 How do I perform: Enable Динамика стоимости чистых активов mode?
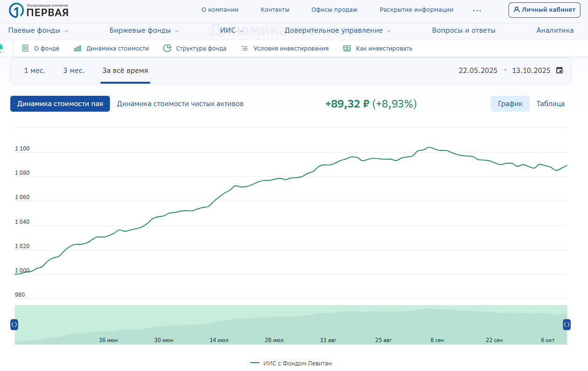click(181, 103)
